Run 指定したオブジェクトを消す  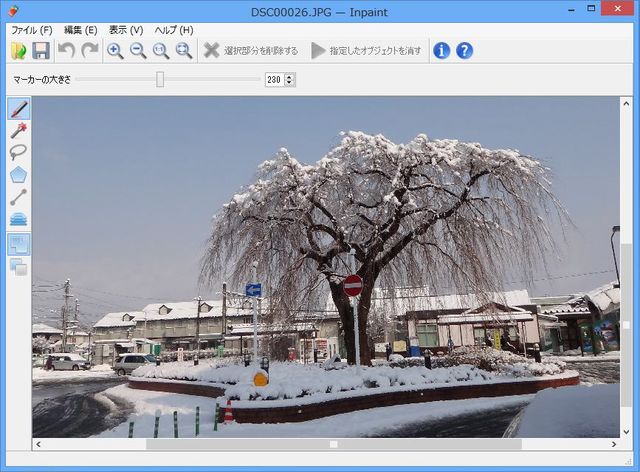tap(366, 51)
